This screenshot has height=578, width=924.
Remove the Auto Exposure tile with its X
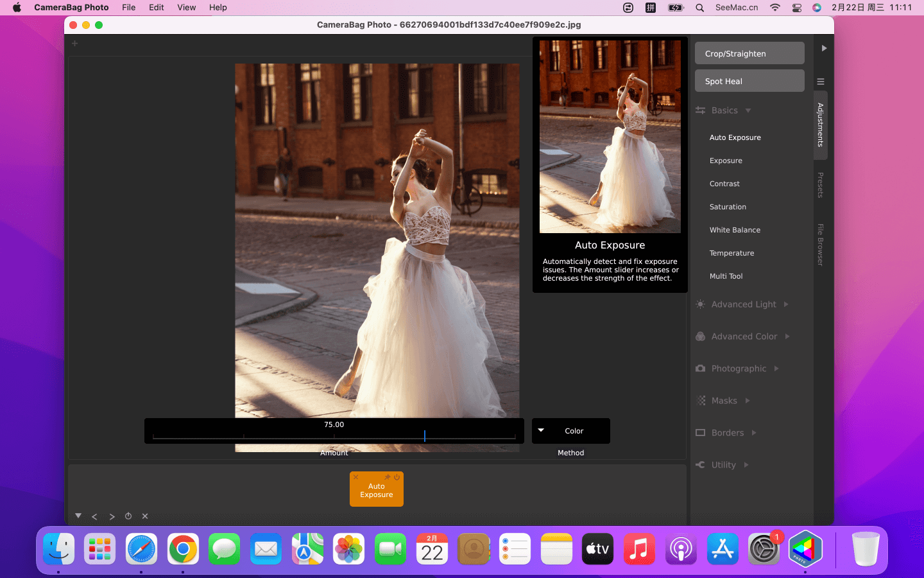tap(355, 477)
